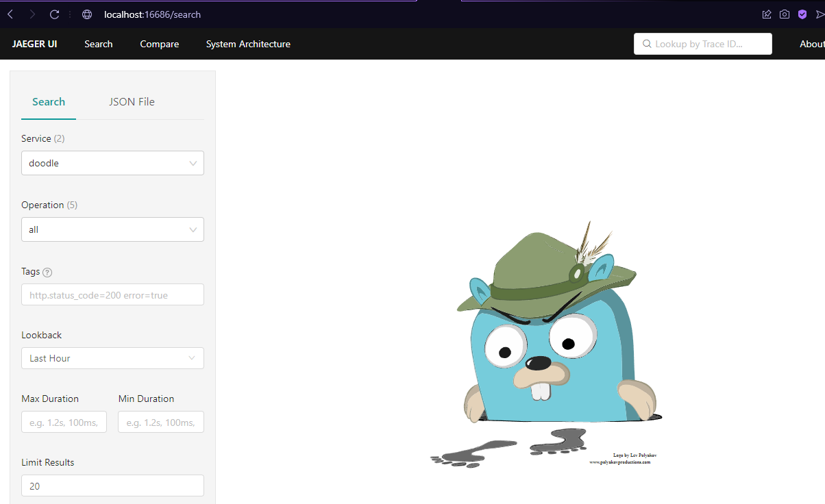Open Search in top navigation bar
The image size is (825, 504).
[x=99, y=44]
